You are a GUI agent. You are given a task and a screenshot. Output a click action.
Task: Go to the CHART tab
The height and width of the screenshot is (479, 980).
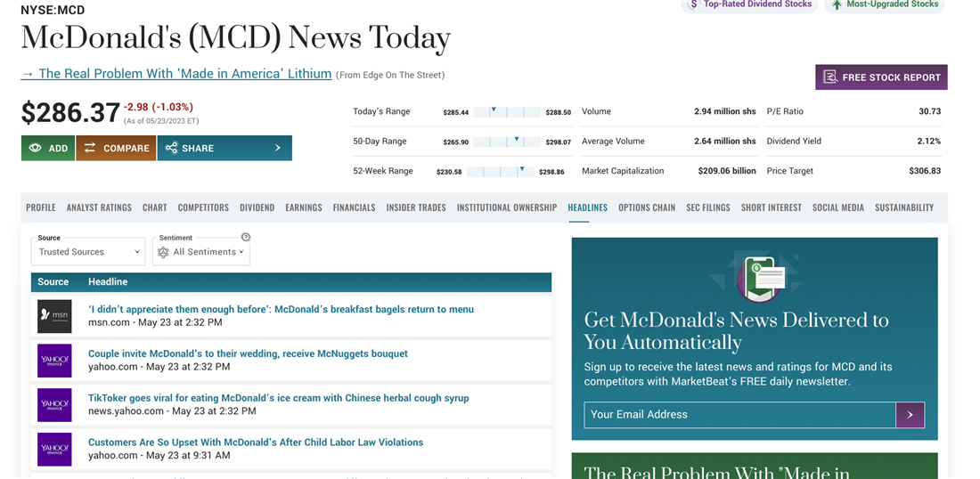(x=154, y=207)
